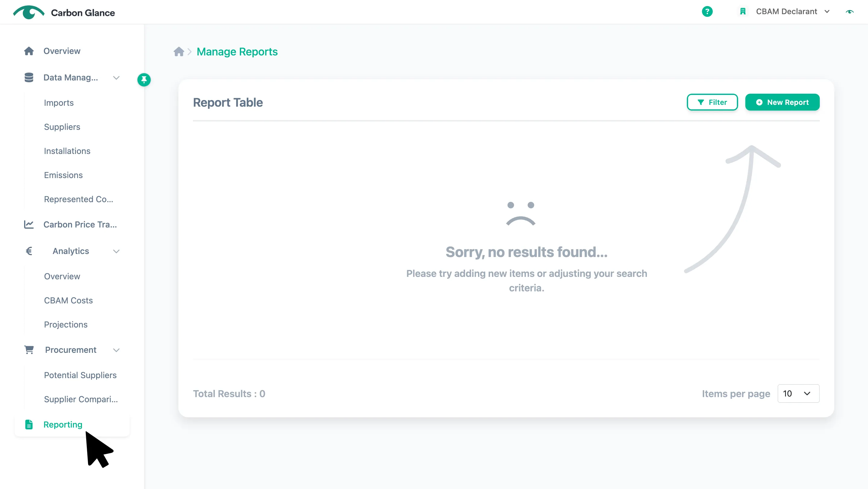Open the Represented Co... menu item
Image resolution: width=868 pixels, height=489 pixels.
pos(78,199)
